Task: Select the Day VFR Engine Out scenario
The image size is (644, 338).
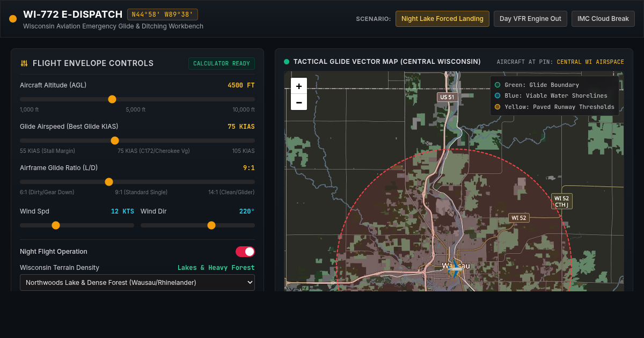Action: tap(530, 19)
